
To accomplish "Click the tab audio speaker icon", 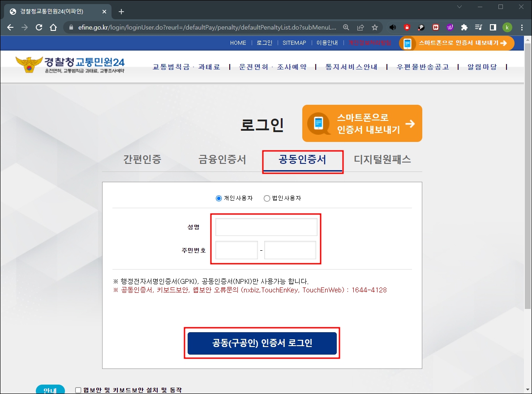I will coord(393,27).
